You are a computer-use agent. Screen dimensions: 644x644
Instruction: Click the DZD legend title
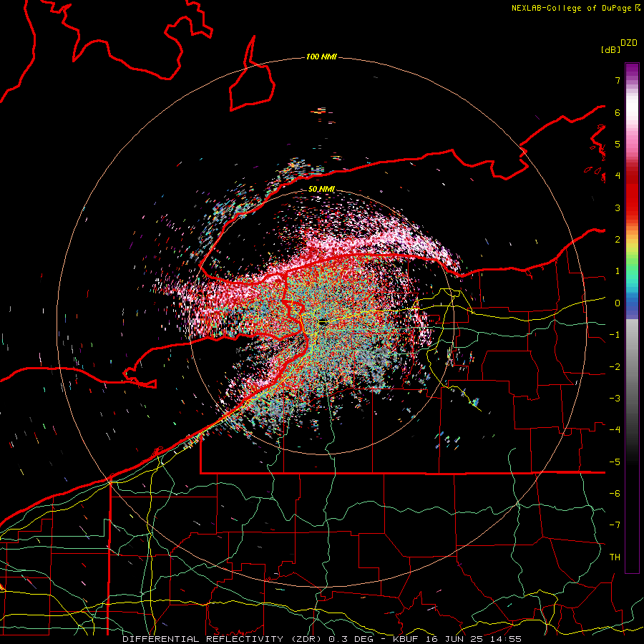click(629, 43)
